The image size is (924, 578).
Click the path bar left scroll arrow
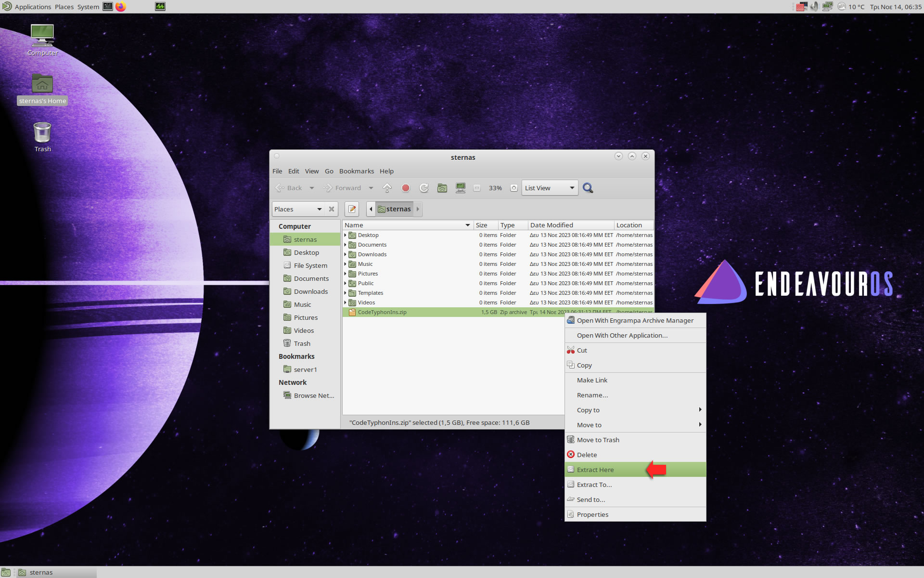coord(371,209)
